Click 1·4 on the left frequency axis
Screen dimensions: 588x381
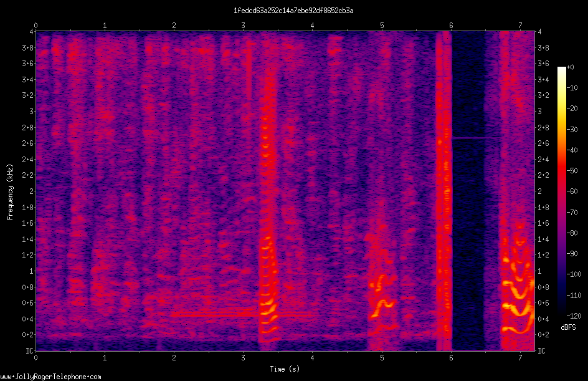tap(27, 239)
